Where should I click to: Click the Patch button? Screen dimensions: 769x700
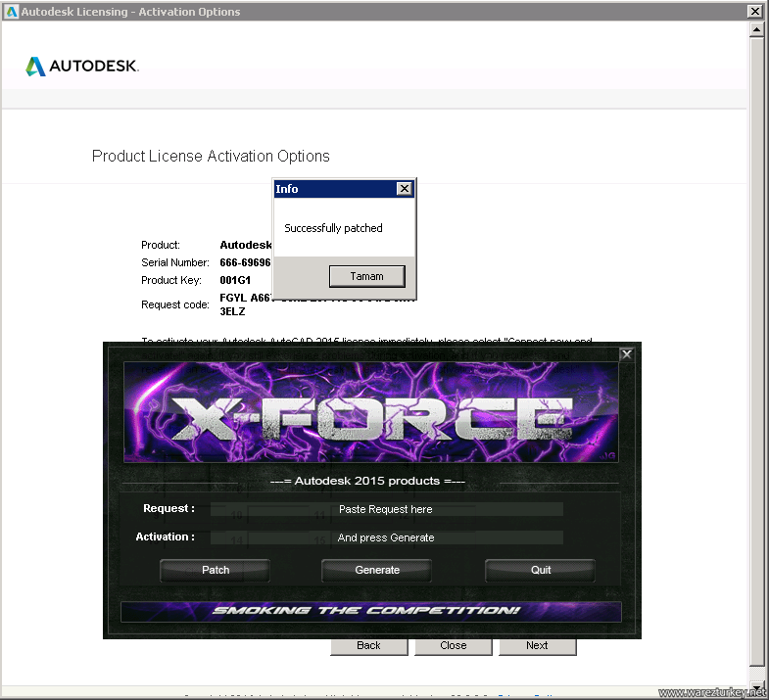pyautogui.click(x=216, y=570)
